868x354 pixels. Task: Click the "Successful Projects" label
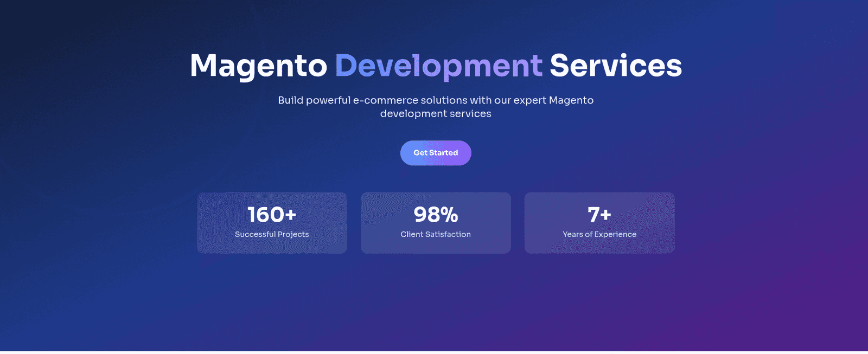tap(272, 234)
